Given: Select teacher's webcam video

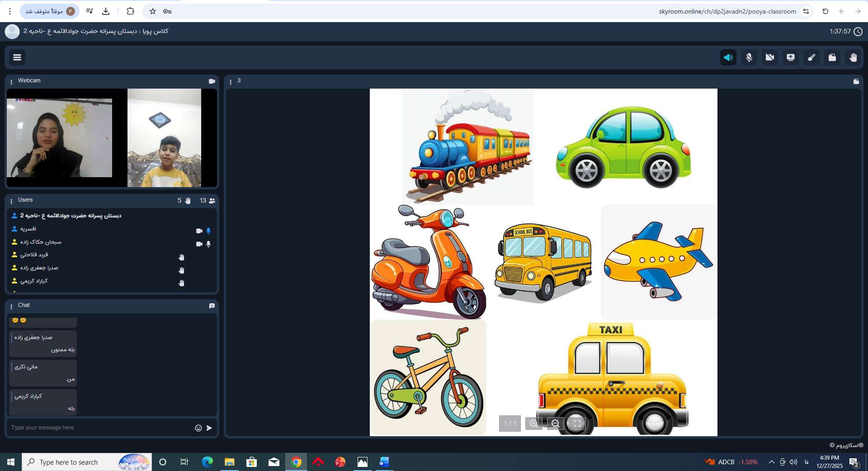Looking at the screenshot, I should tap(59, 137).
